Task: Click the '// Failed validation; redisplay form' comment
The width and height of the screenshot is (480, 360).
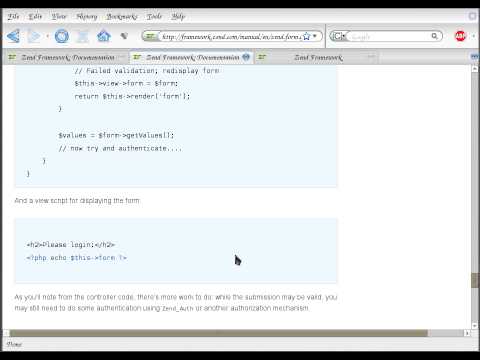Action: [147, 71]
